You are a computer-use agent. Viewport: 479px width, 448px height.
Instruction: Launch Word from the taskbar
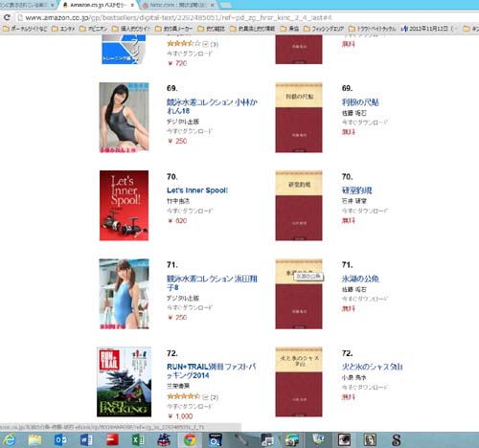click(86, 440)
